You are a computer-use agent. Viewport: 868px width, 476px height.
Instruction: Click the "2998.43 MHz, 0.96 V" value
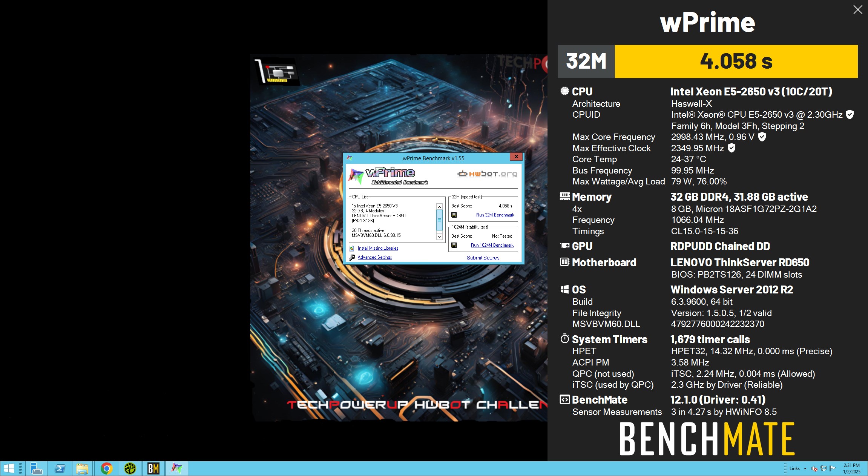(713, 137)
